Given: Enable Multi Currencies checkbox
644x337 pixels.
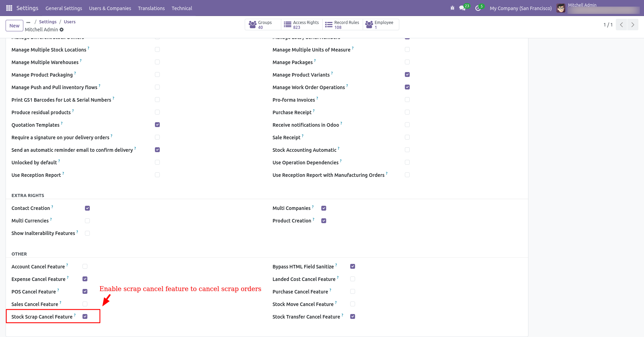Looking at the screenshot, I should click(87, 221).
